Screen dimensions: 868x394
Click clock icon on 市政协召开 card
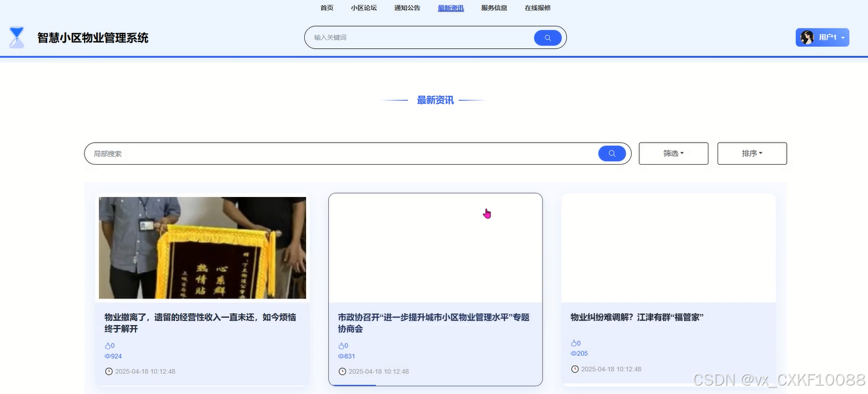(x=342, y=371)
